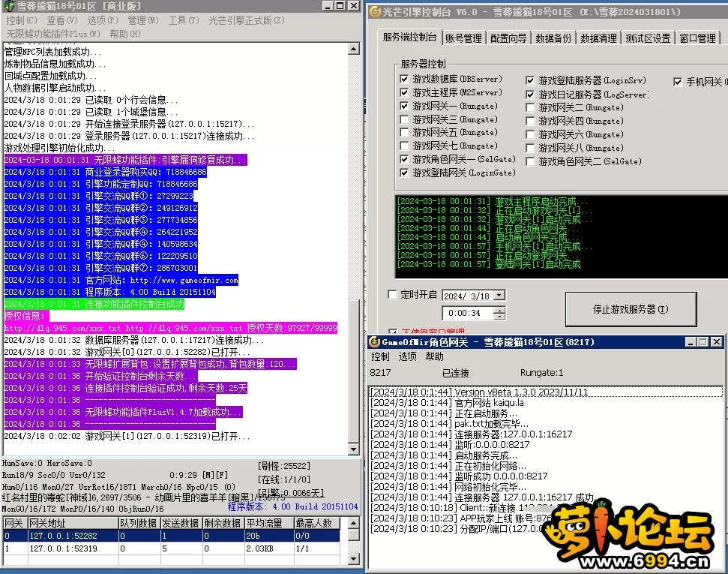Image resolution: width=728 pixels, height=574 pixels.
Task: Open the 帮助(H) menu in the 商业版 window
Action: point(125,34)
